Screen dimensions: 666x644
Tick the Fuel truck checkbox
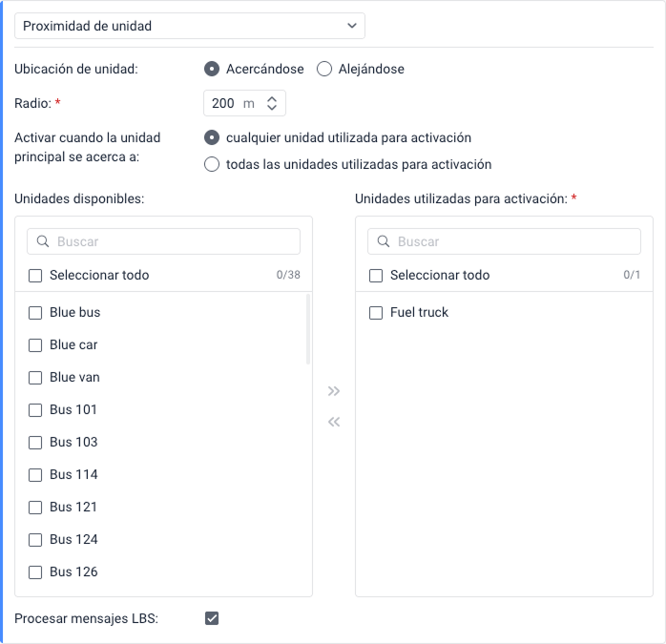point(376,313)
